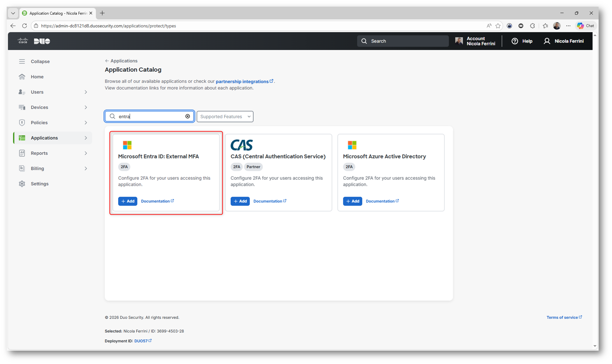The width and height of the screenshot is (612, 364).
Task: Add Microsoft Entra ID External MFA
Action: 127,201
